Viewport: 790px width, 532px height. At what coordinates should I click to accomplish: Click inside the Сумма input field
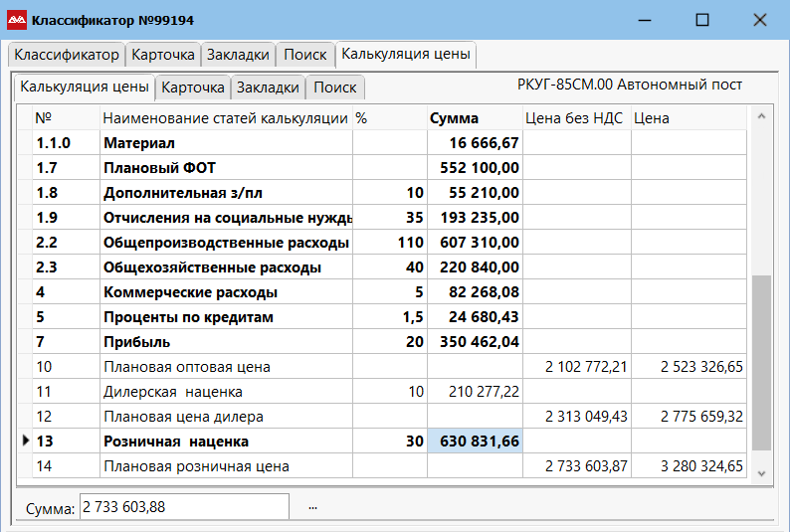(184, 507)
